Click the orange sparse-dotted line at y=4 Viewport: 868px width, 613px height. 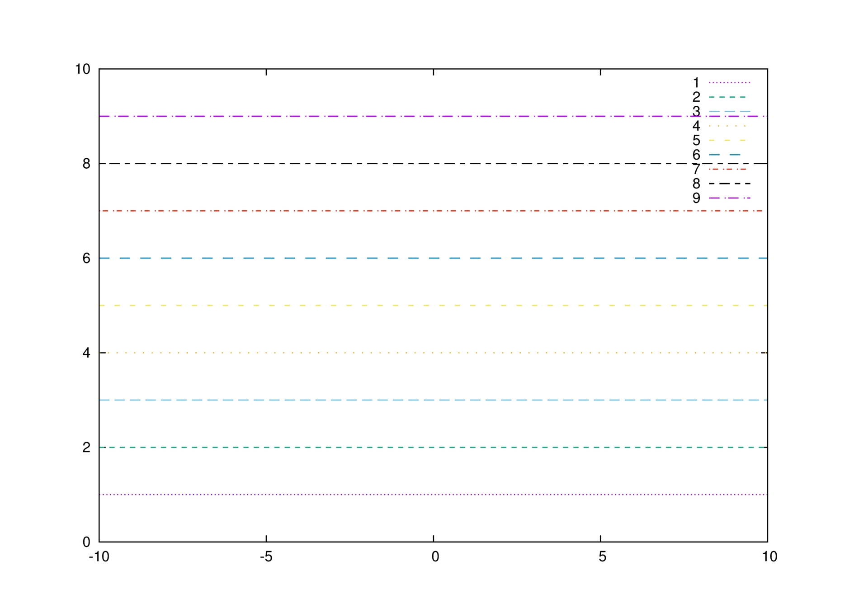(x=433, y=353)
